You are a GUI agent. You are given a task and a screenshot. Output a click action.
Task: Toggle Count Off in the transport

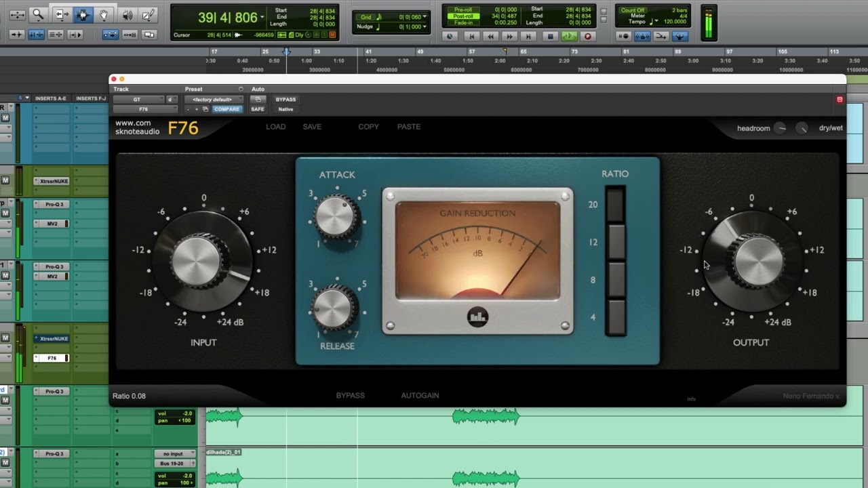pyautogui.click(x=633, y=10)
